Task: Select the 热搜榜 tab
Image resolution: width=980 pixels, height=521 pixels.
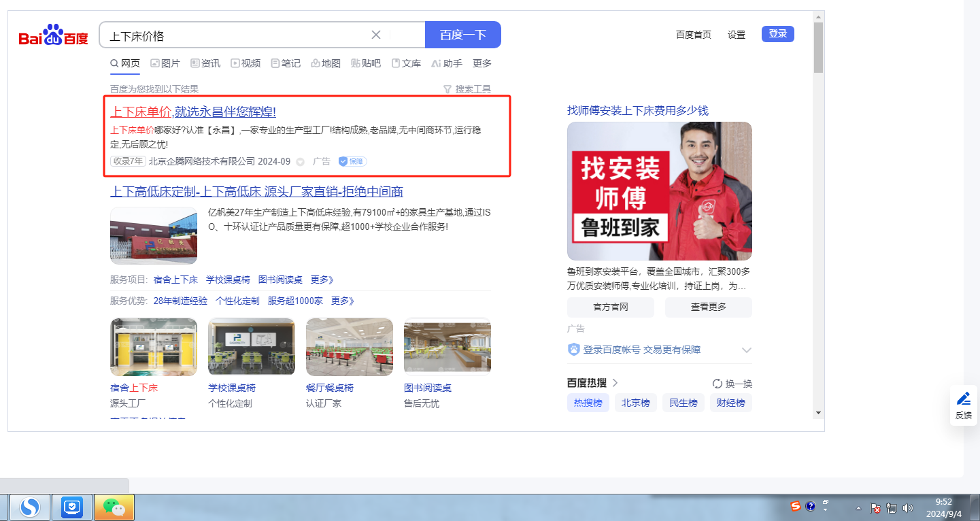Action: click(x=588, y=403)
